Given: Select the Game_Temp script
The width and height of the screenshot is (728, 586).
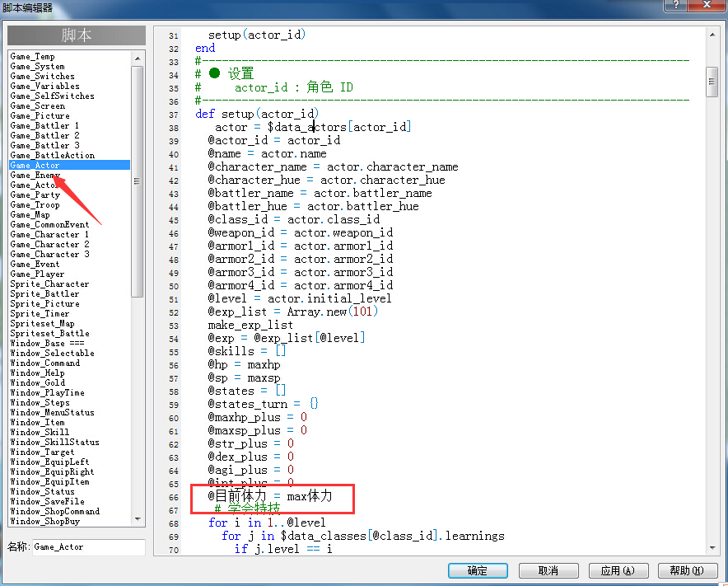Looking at the screenshot, I should click(x=32, y=57).
